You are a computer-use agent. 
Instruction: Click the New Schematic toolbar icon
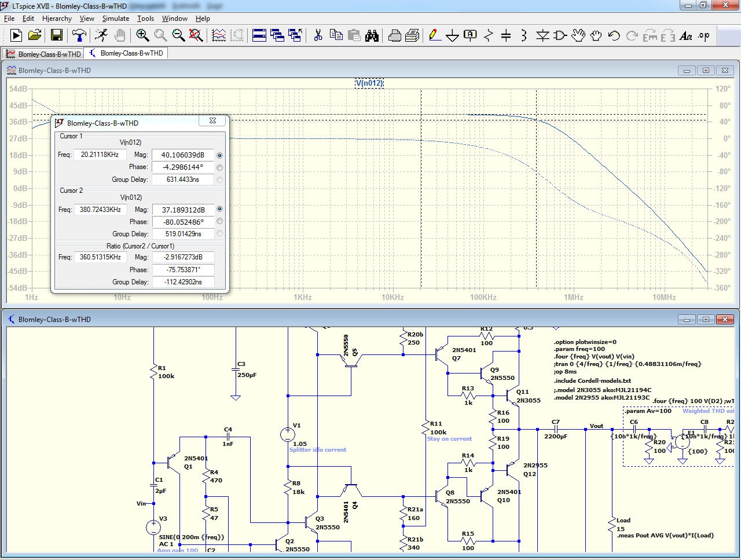click(x=16, y=35)
